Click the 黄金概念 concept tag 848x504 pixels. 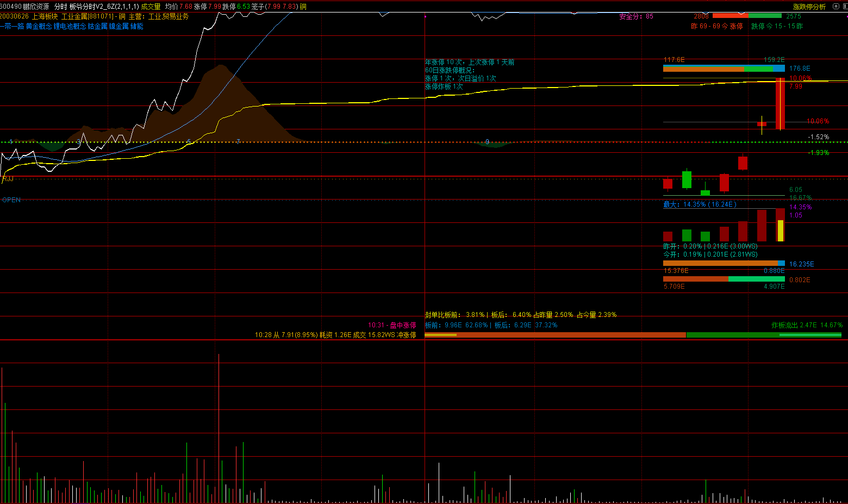pos(39,26)
